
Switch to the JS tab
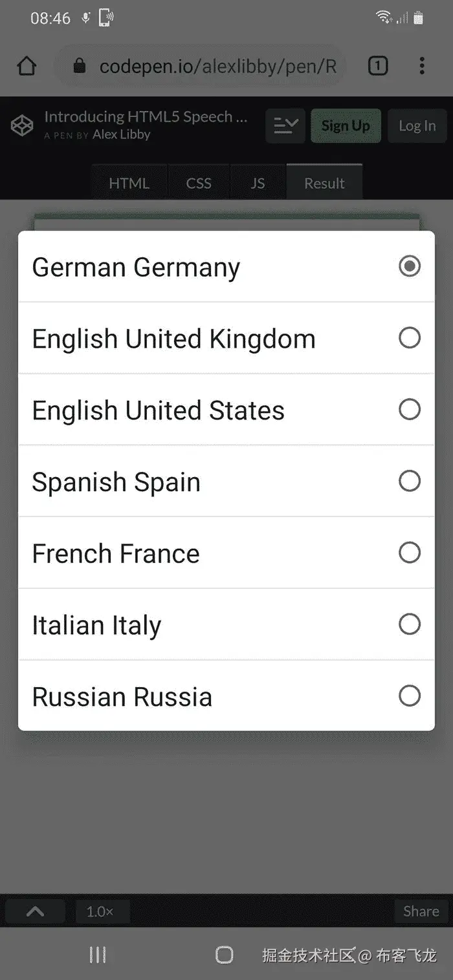pos(258,184)
